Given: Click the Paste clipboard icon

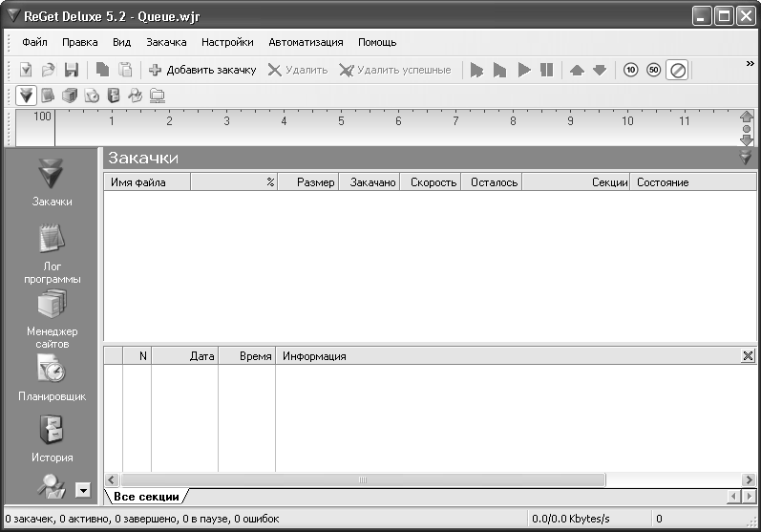Looking at the screenshot, I should click(125, 71).
